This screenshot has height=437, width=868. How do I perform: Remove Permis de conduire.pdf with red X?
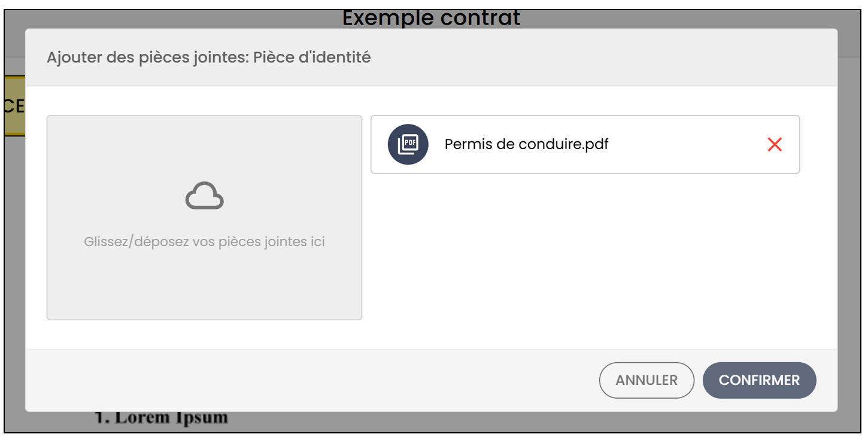[775, 144]
